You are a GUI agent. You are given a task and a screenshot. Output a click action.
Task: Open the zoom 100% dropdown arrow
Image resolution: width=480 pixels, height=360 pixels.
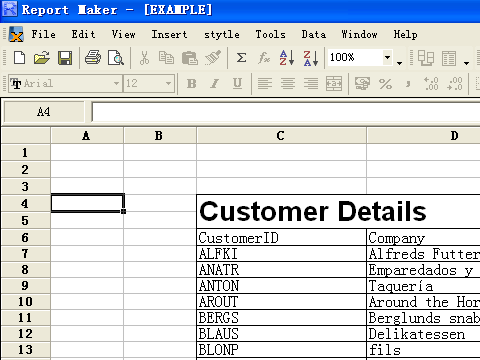(x=387, y=57)
